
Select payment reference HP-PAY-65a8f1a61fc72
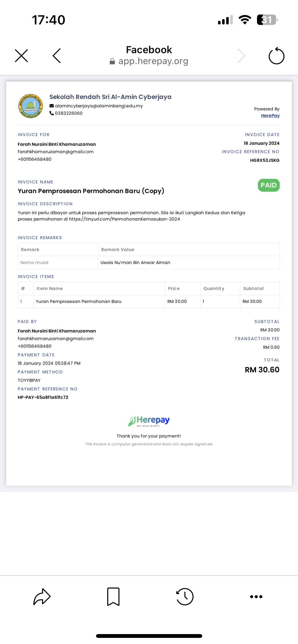coord(43,397)
